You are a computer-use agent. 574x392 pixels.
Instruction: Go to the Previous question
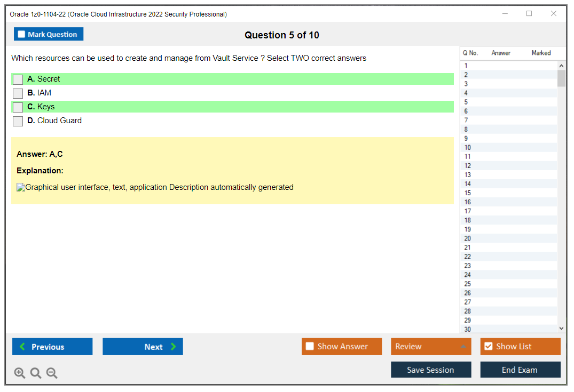pos(52,347)
